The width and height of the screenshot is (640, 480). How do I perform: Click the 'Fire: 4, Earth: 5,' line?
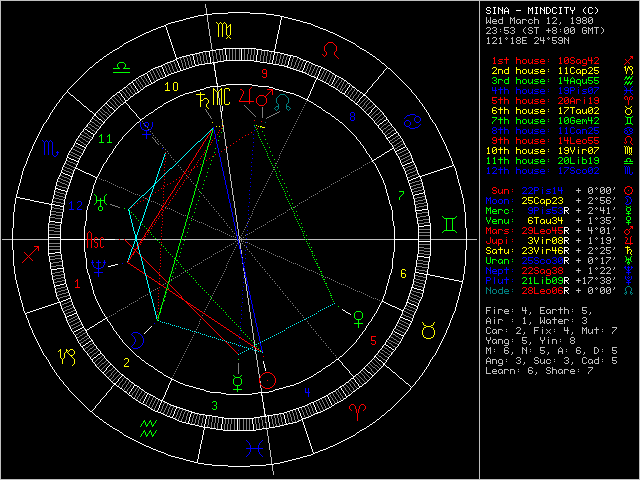[x=540, y=311]
